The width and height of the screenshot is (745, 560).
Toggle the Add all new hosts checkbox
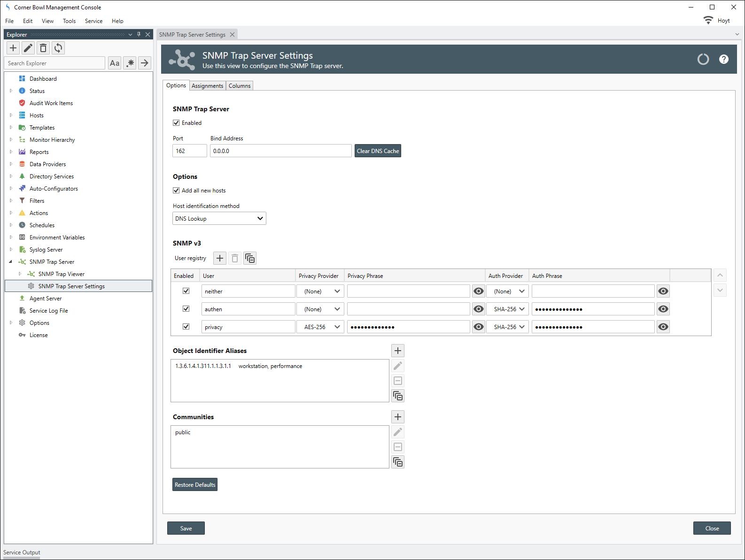tap(177, 191)
